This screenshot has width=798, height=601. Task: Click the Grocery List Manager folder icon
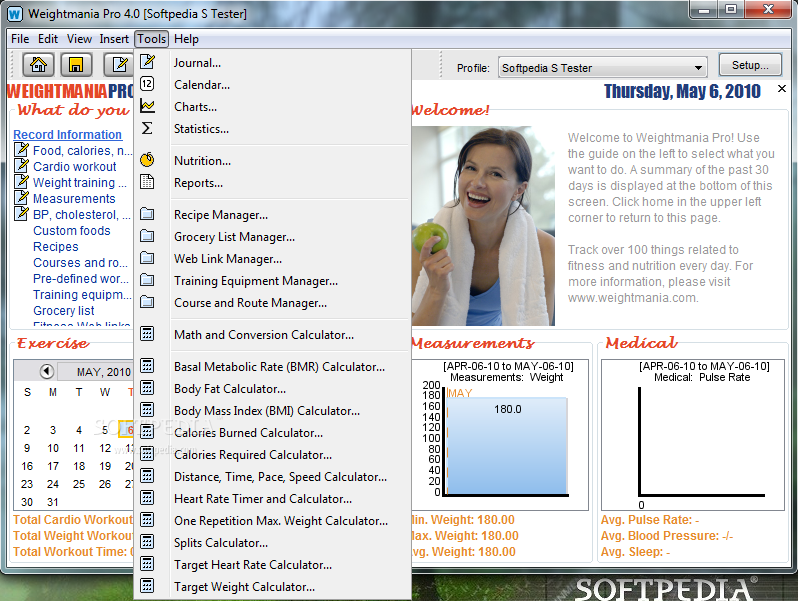point(147,236)
